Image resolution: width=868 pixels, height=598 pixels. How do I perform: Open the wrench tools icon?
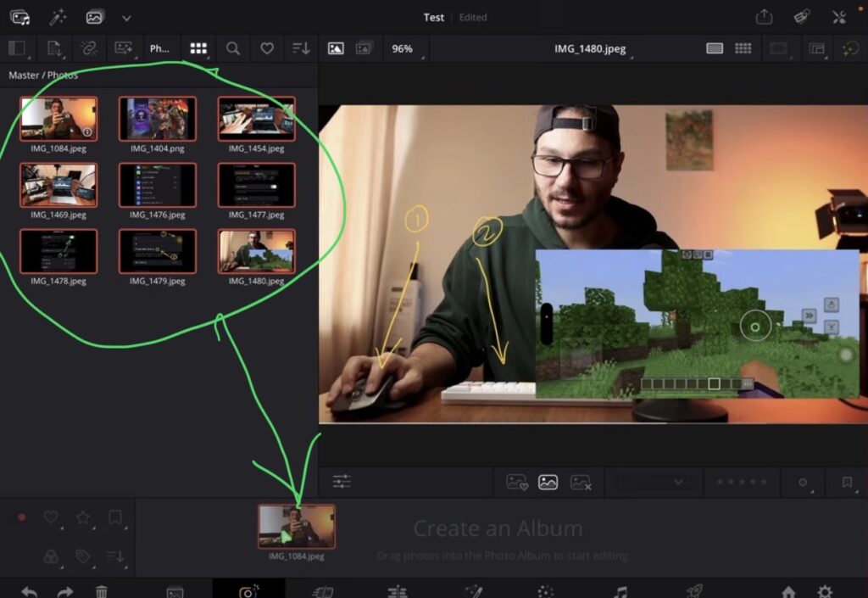point(839,17)
